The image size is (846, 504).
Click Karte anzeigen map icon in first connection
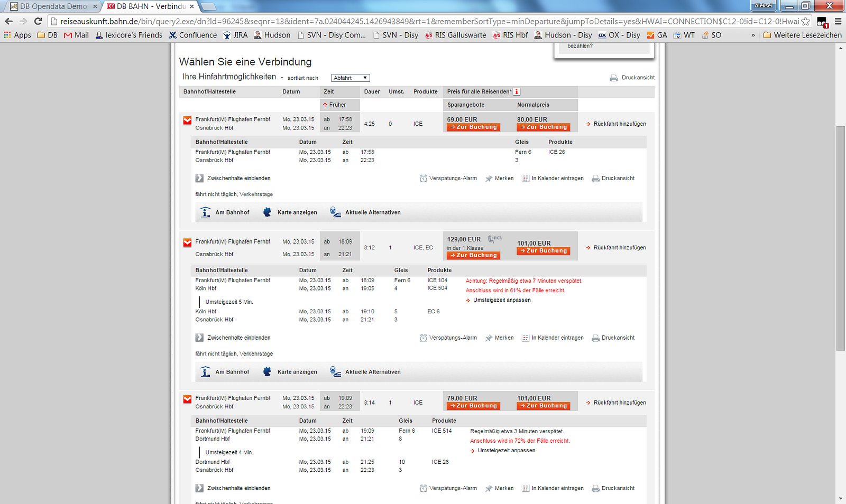point(267,212)
